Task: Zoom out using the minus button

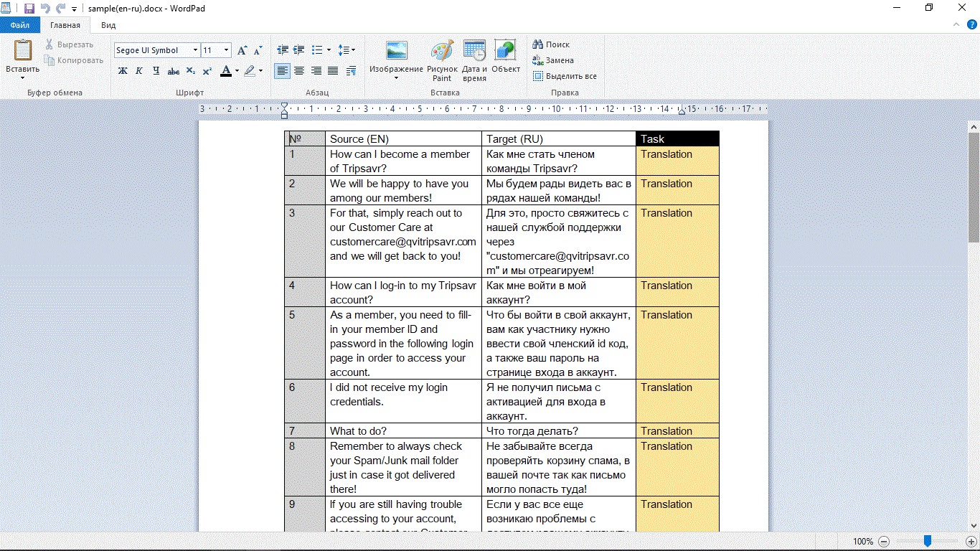Action: [884, 542]
